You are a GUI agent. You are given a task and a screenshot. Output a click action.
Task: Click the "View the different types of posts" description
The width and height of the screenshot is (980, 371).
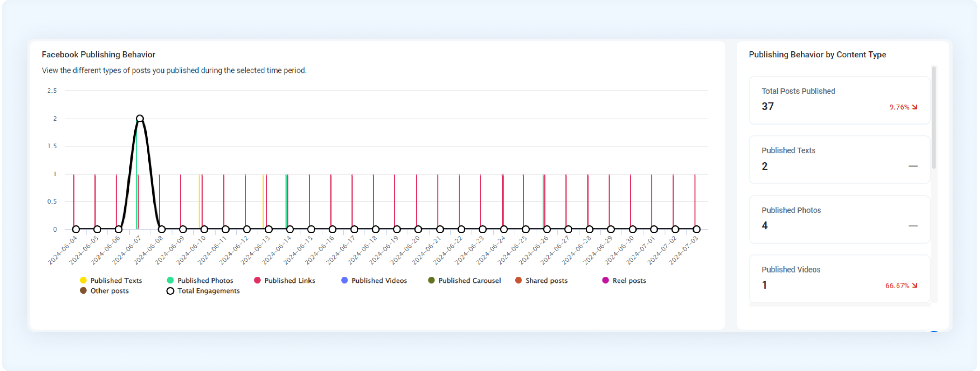[x=174, y=71]
